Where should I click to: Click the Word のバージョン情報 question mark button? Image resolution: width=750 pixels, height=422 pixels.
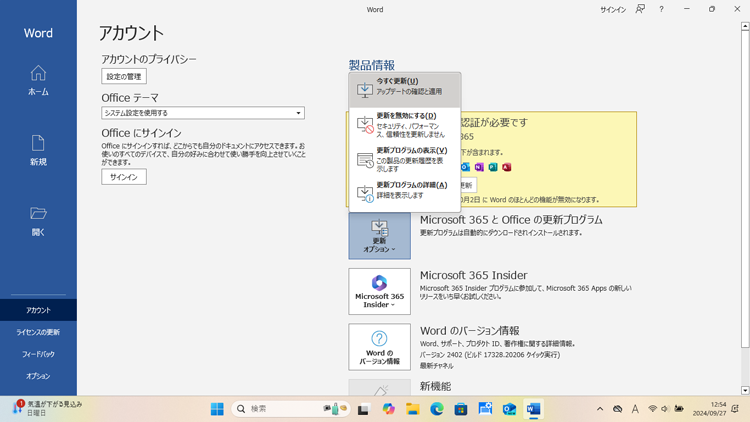pos(379,346)
